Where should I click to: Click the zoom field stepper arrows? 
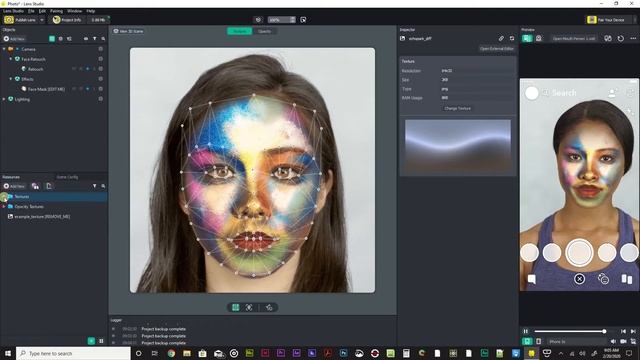(293, 20)
